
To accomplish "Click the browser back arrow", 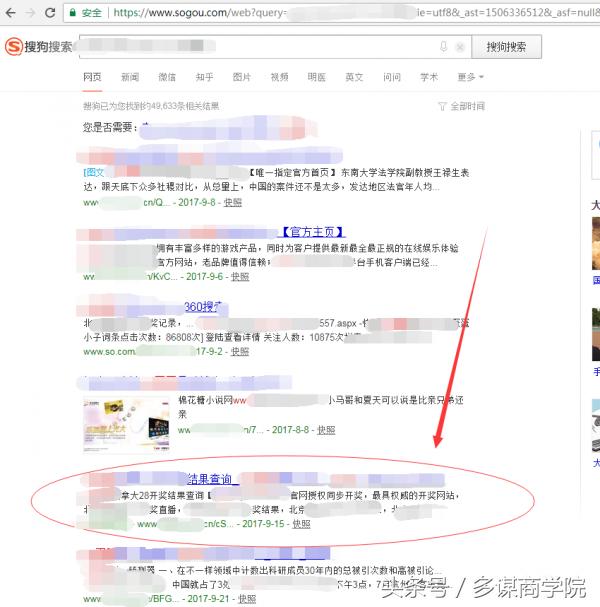I will [10, 13].
